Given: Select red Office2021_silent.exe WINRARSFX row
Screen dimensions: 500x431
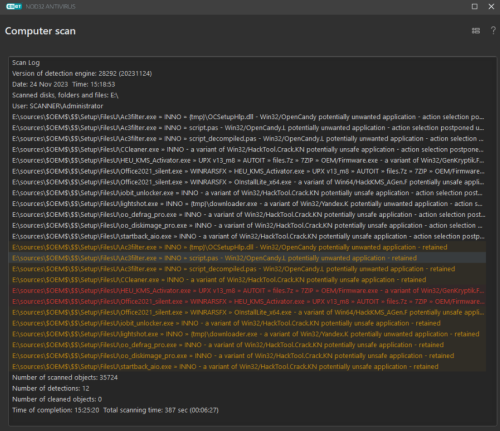Looking at the screenshot, I should click(248, 301).
